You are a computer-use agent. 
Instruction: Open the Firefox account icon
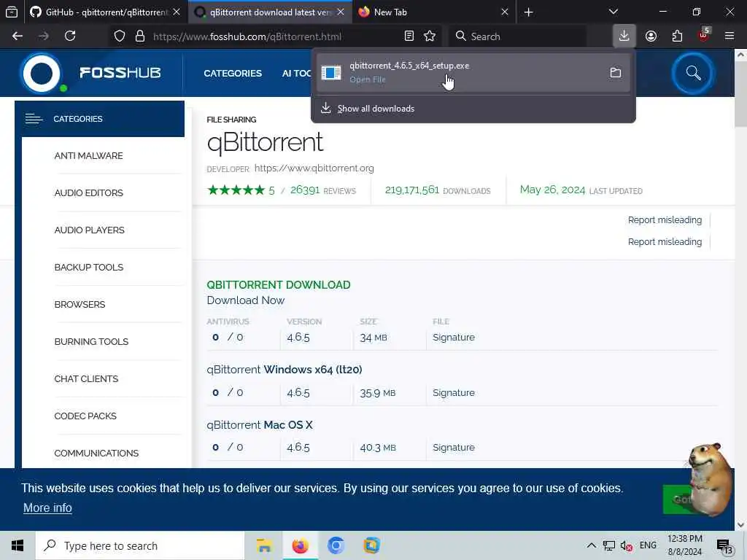point(651,36)
